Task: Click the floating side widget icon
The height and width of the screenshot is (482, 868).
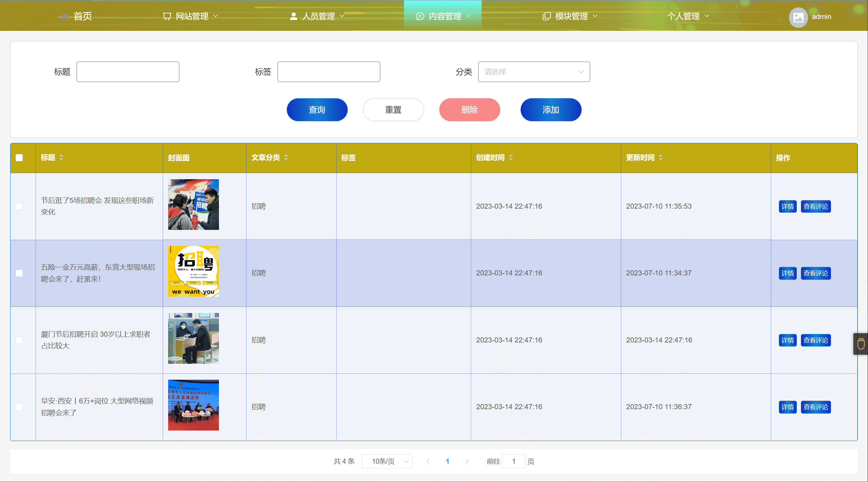Action: coord(861,344)
